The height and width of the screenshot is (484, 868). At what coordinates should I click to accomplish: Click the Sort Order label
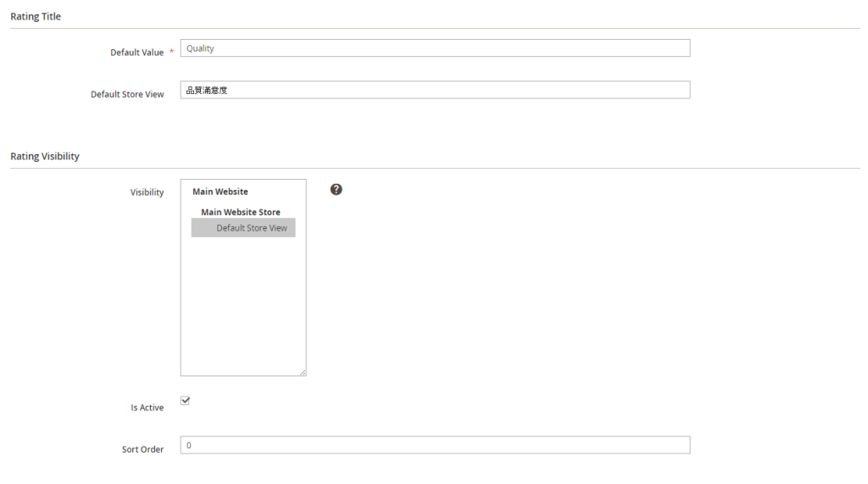coord(142,449)
